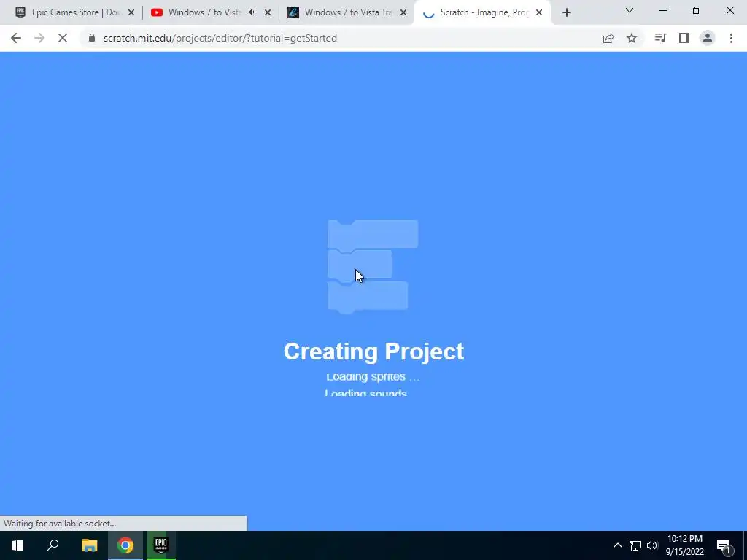The width and height of the screenshot is (747, 560).
Task: Open Windows taskbar search
Action: [x=53, y=545]
